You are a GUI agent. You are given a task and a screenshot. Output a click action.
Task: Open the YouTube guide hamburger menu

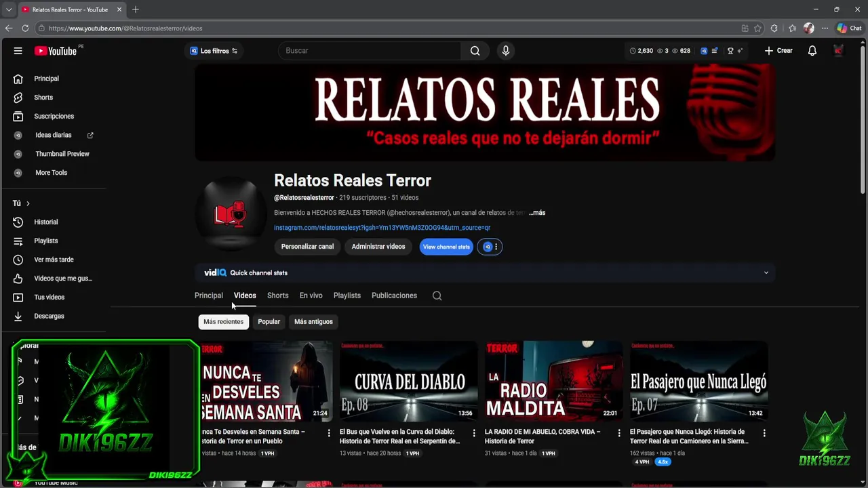[x=18, y=51]
